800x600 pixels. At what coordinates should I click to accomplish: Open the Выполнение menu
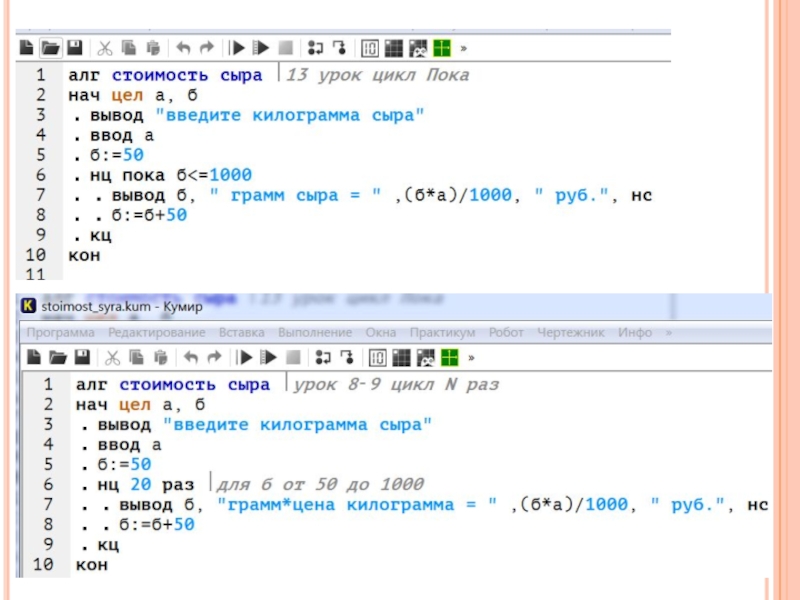click(315, 333)
